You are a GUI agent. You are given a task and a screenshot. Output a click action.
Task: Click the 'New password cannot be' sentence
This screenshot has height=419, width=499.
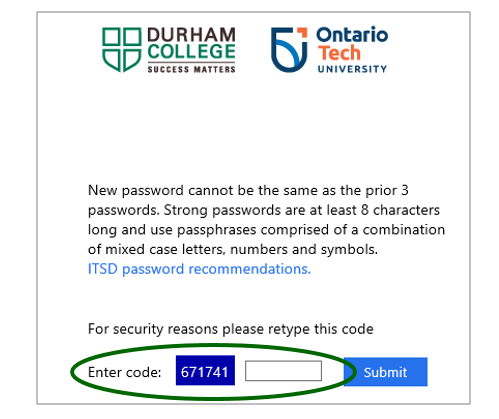pos(248,191)
